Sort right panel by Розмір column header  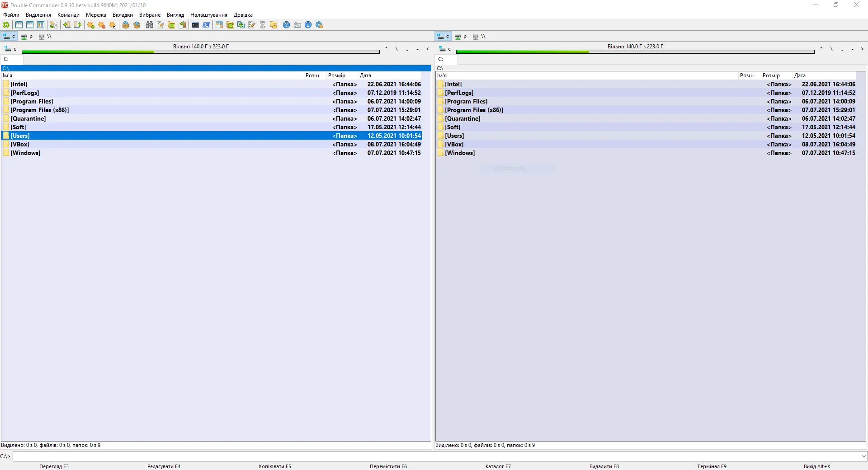[776, 75]
